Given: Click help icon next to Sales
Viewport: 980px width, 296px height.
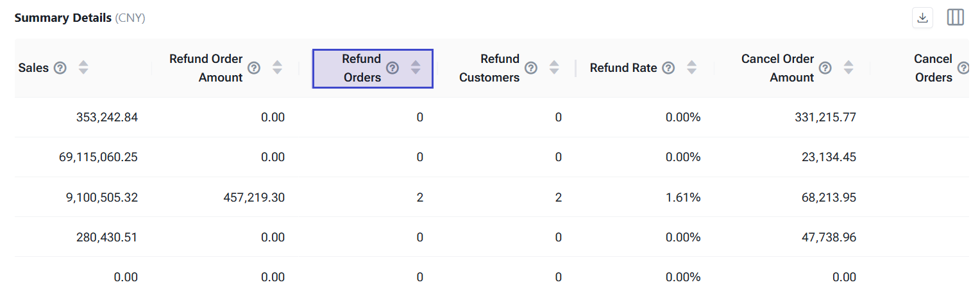Looking at the screenshot, I should [60, 68].
